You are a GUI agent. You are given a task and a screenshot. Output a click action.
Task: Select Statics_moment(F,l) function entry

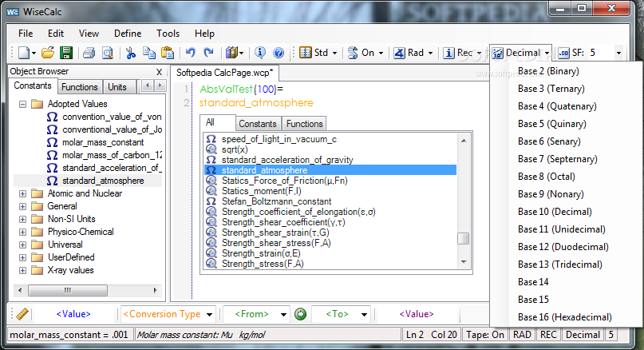pos(261,191)
